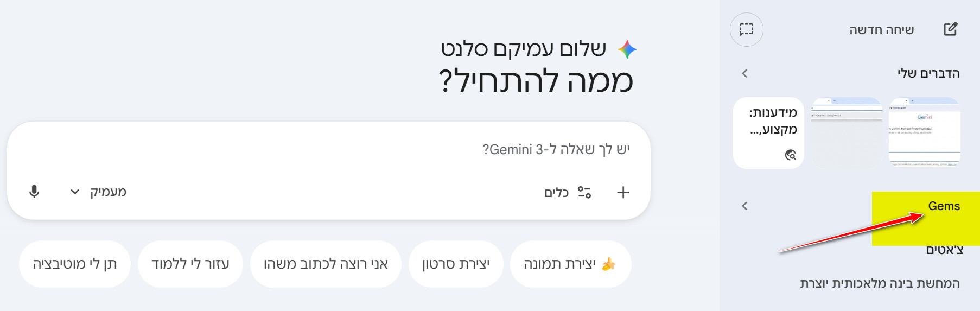Viewport: 980px width, 311px height.
Task: Expand the הדברים שלי section chevron
Action: click(x=744, y=73)
